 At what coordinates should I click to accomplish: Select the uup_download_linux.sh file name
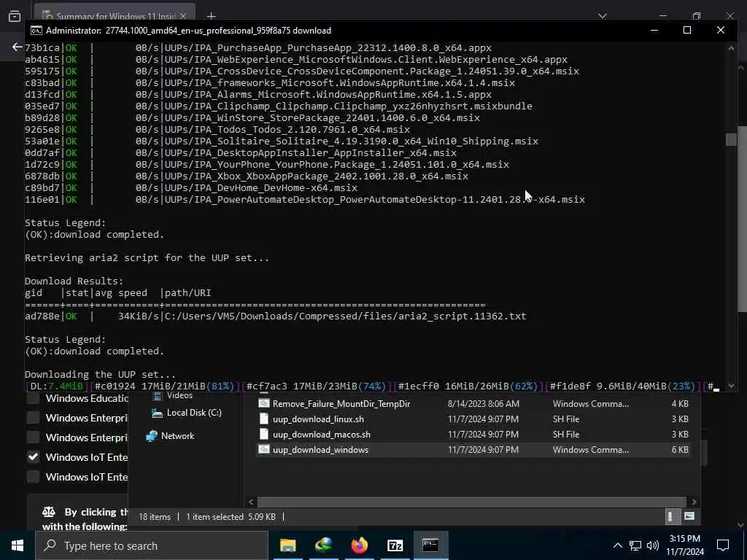[x=318, y=419]
